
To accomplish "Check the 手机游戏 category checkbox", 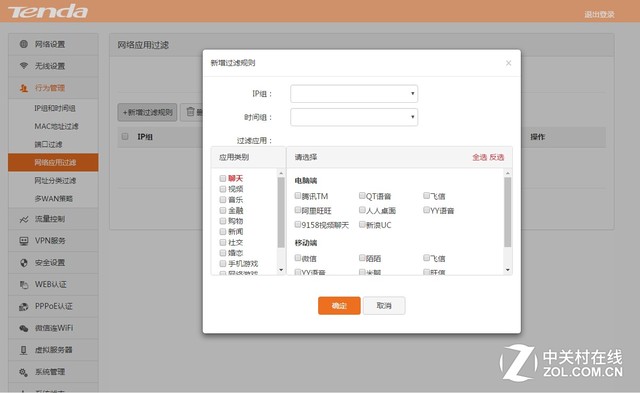I will click(223, 263).
